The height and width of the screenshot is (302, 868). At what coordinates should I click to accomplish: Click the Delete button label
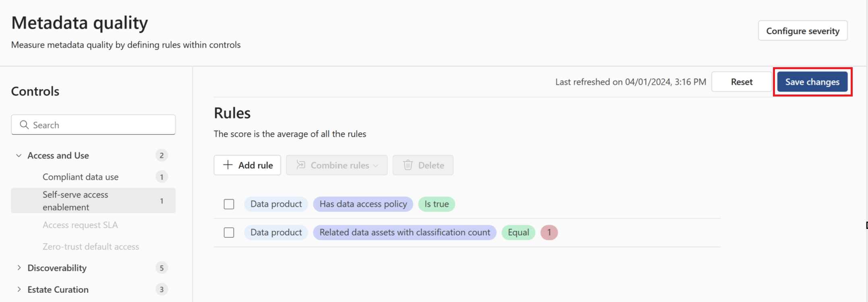(431, 165)
